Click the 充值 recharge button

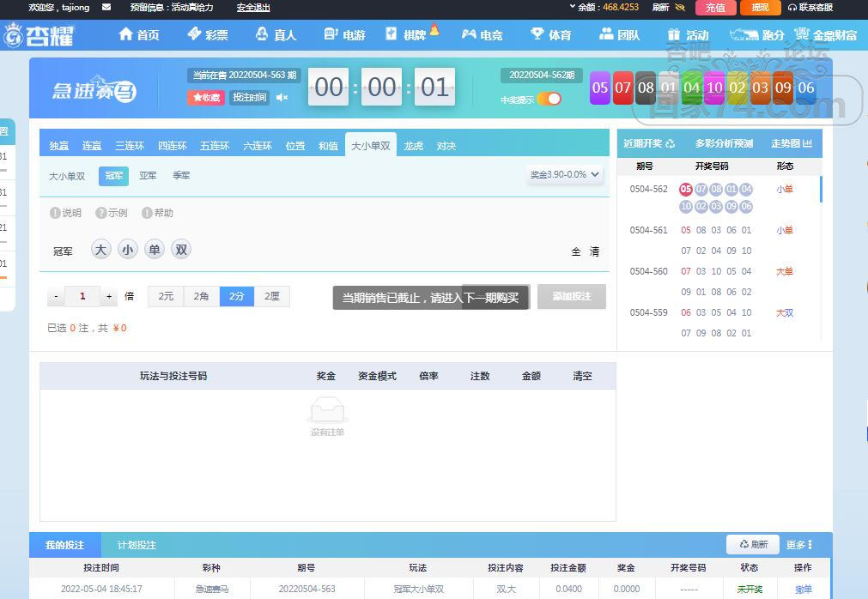[714, 8]
